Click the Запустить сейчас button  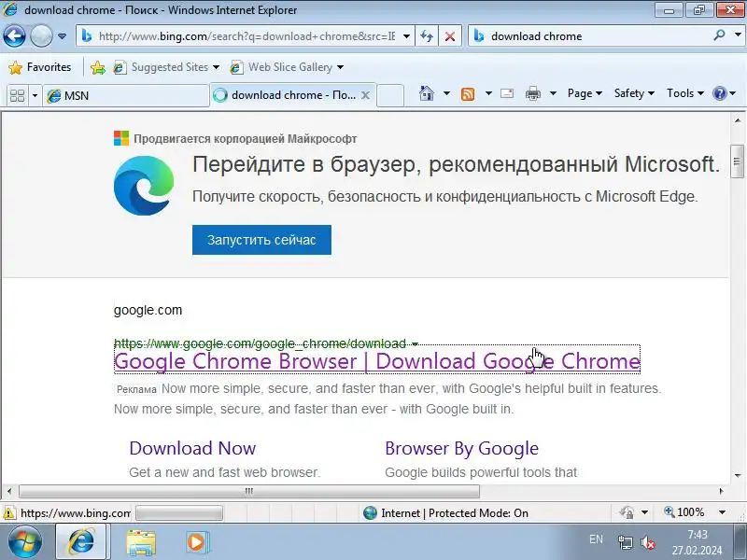261,240
